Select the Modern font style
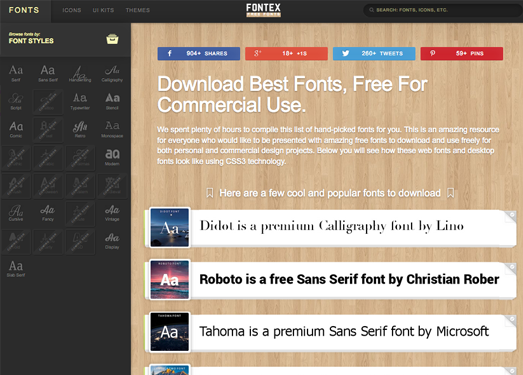This screenshot has height=375, width=523. tap(112, 157)
